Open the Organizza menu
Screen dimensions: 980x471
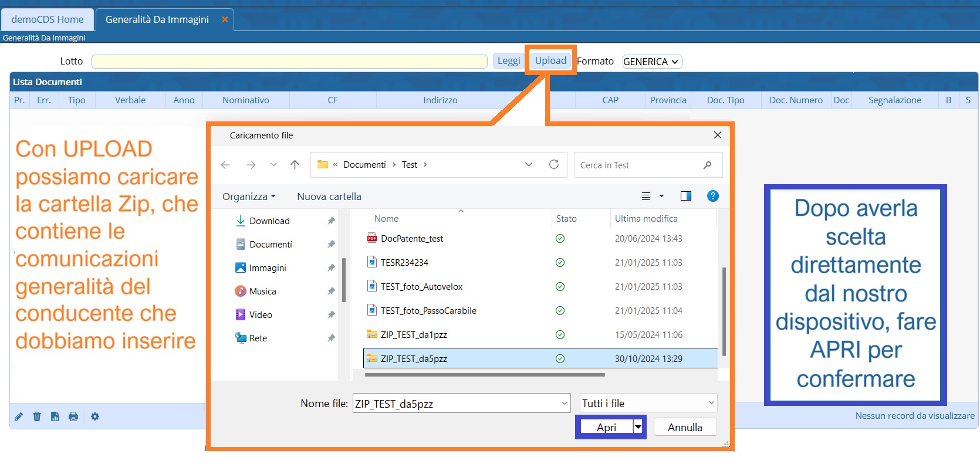tap(248, 196)
